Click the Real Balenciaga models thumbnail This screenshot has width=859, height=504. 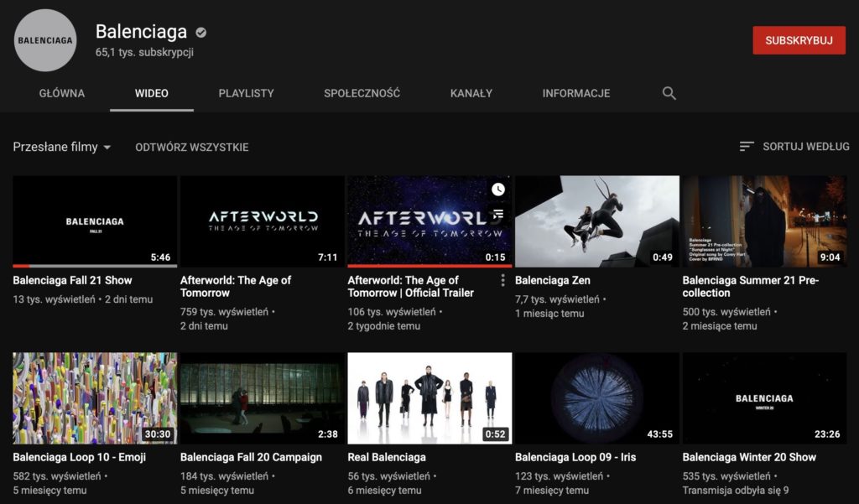click(x=429, y=398)
